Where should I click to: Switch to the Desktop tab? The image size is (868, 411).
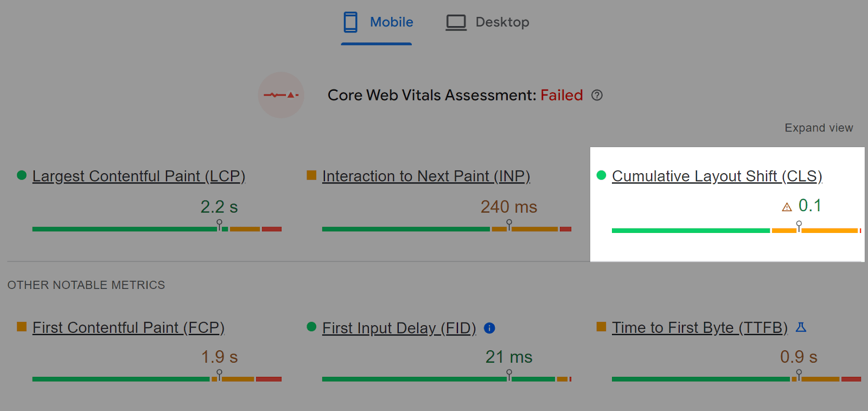[487, 22]
